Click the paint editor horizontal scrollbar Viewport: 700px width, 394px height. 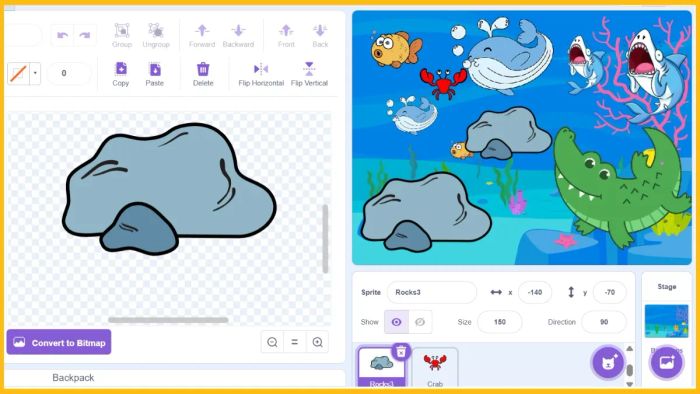coord(168,320)
